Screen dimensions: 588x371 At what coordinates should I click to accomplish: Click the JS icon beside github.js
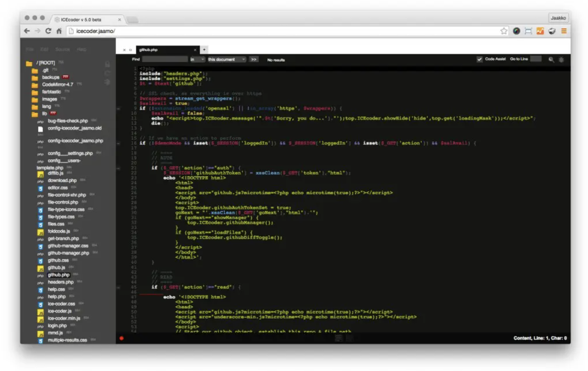click(41, 268)
